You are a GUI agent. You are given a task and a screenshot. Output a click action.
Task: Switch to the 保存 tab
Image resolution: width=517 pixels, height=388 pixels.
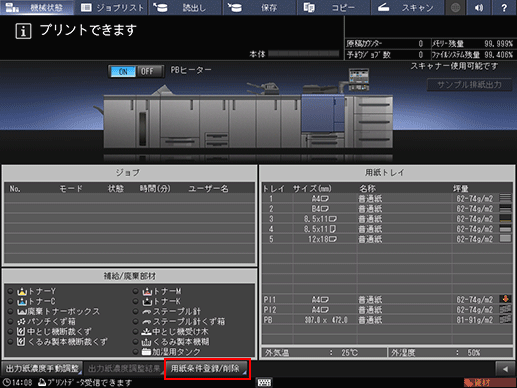coord(259,7)
